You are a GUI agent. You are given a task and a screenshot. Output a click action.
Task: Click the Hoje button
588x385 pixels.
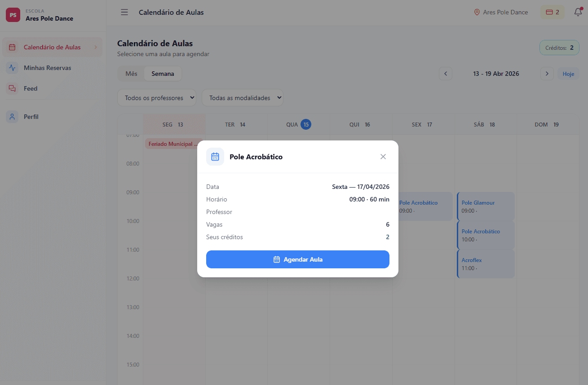[x=568, y=74]
